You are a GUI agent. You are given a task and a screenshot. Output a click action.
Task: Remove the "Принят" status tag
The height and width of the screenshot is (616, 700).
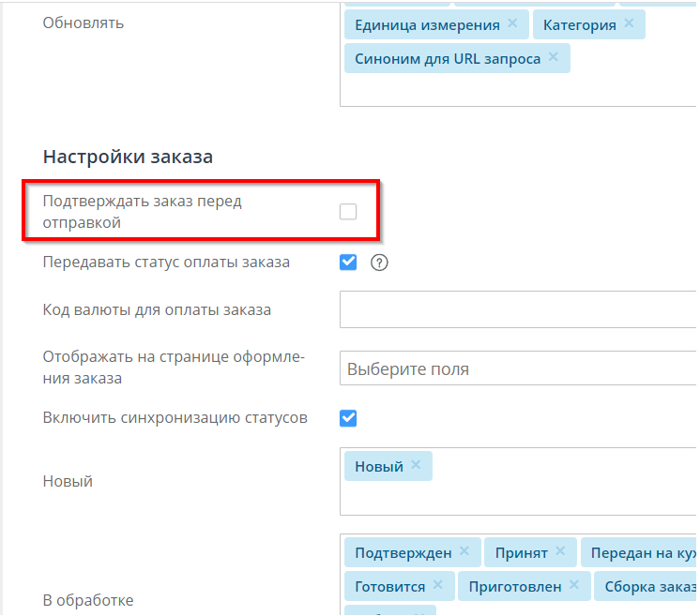560,551
